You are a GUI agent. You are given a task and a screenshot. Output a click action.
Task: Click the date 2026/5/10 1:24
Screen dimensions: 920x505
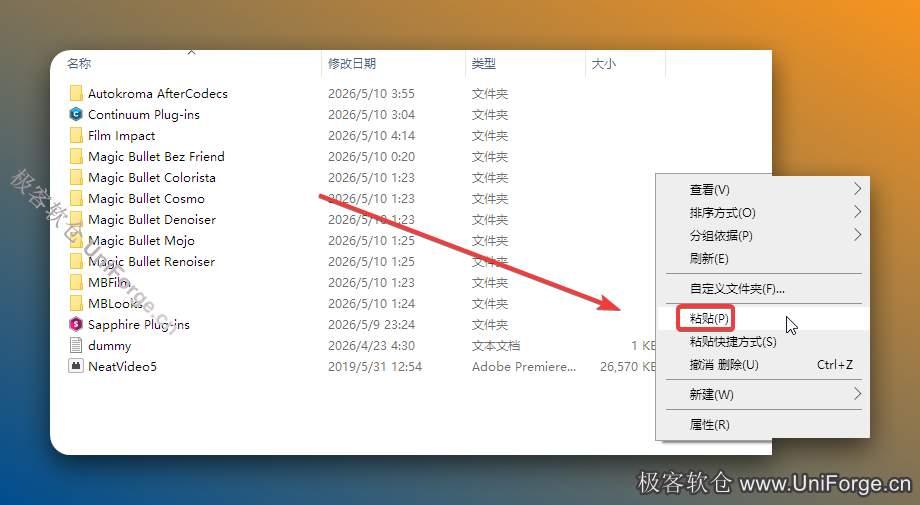click(371, 304)
